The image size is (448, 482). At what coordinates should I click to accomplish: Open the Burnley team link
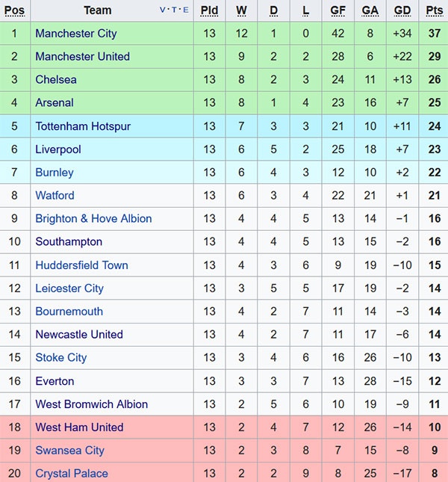click(55, 173)
